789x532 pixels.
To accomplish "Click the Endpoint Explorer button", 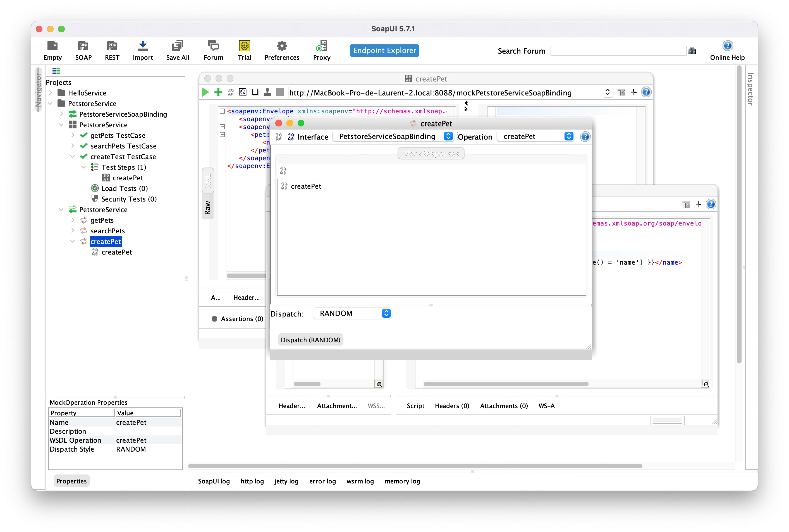I will (384, 51).
